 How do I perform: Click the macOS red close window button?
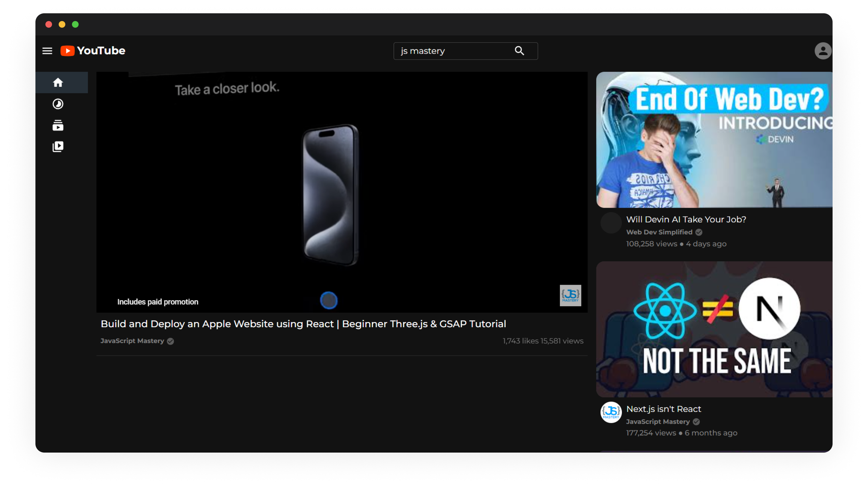point(48,24)
